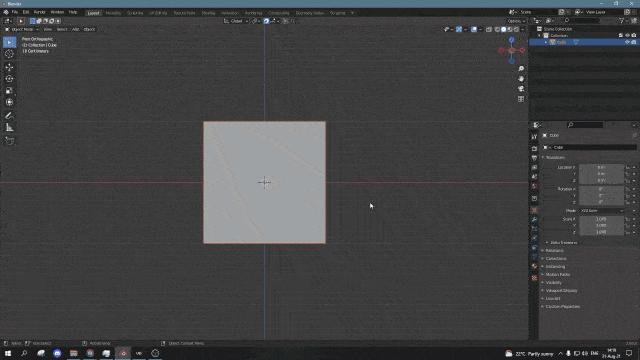
Task: Enable material preview shading
Action: (510, 29)
